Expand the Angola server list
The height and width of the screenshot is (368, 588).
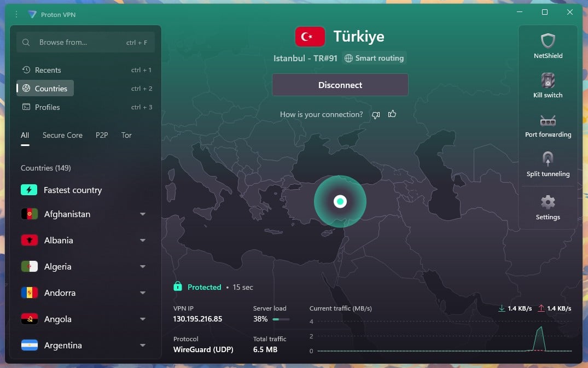pos(143,319)
